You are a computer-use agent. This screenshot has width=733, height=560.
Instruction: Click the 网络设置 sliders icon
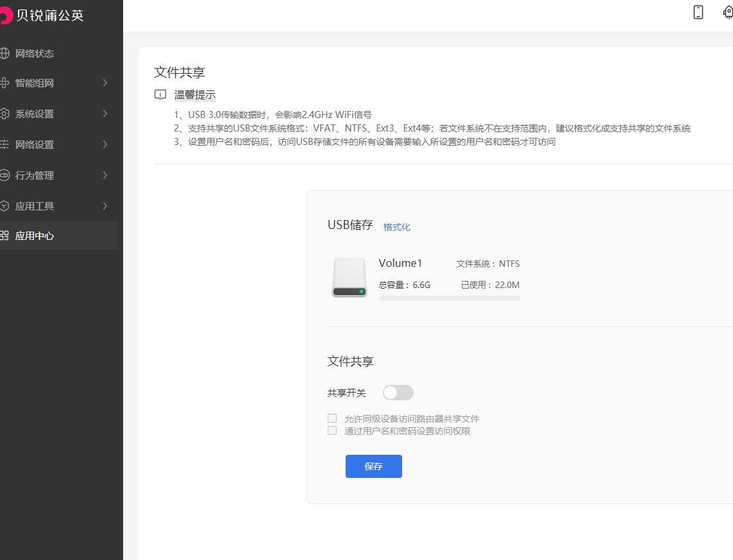pyautogui.click(x=4, y=144)
